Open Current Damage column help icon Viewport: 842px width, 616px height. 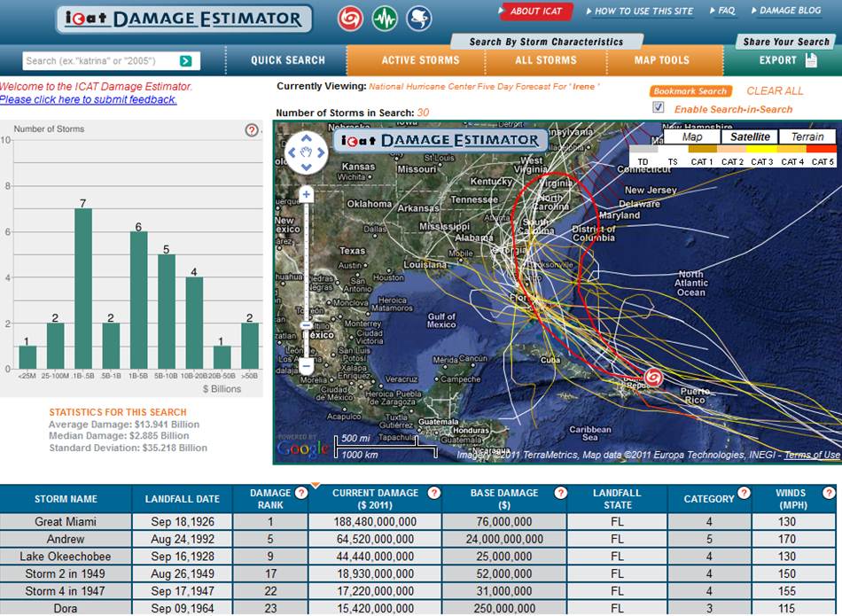coord(434,493)
